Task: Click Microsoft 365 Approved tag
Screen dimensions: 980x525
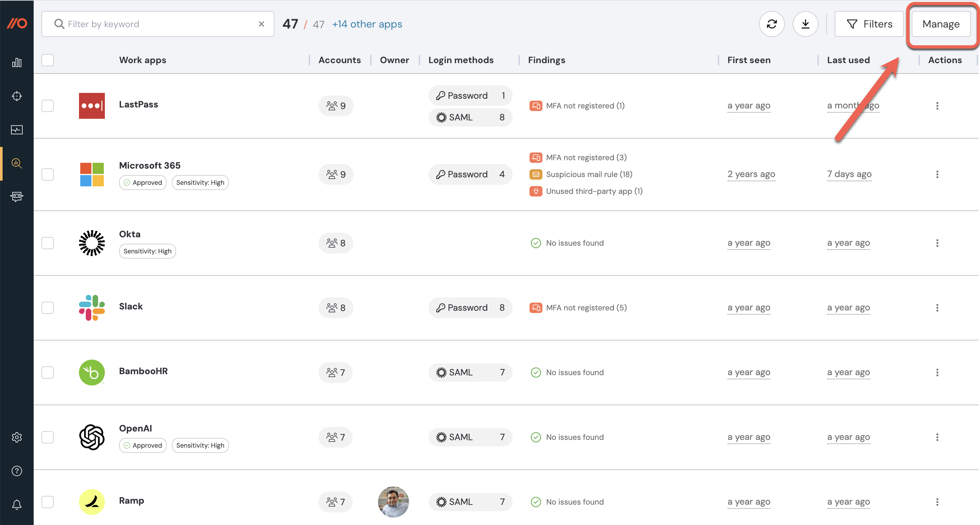Action: pos(143,182)
